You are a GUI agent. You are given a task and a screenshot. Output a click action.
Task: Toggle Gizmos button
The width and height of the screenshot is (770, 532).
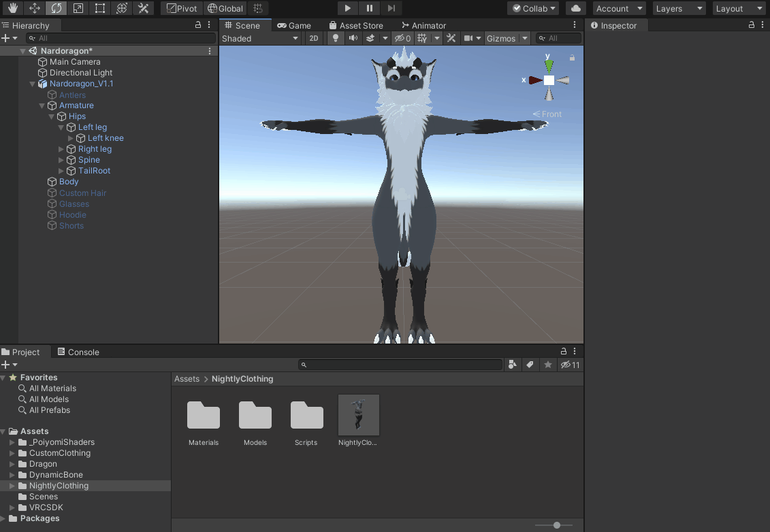coord(501,38)
